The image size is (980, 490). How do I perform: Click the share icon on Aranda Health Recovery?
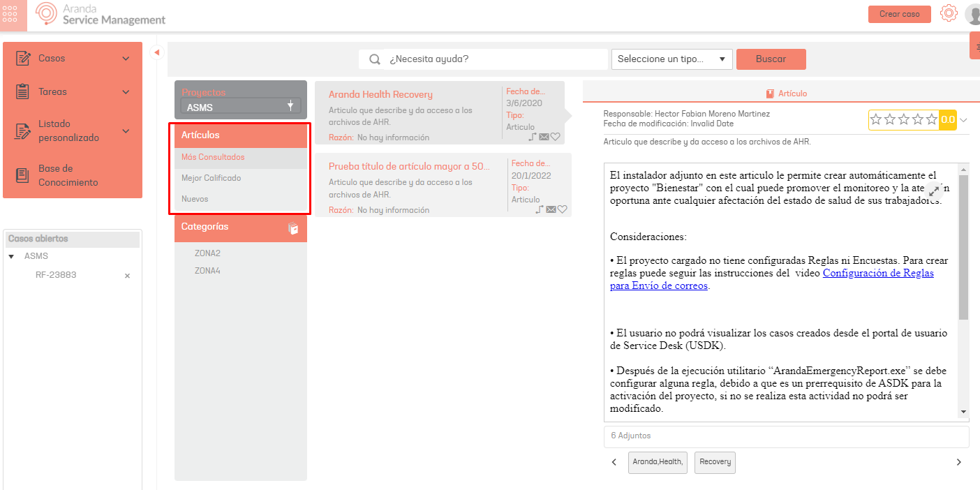(533, 137)
